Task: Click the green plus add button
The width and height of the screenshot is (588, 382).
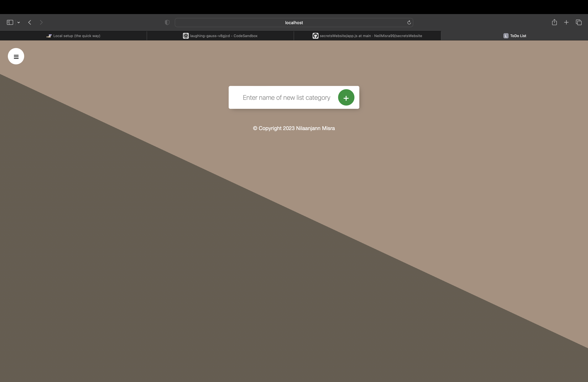Action: 346,98
